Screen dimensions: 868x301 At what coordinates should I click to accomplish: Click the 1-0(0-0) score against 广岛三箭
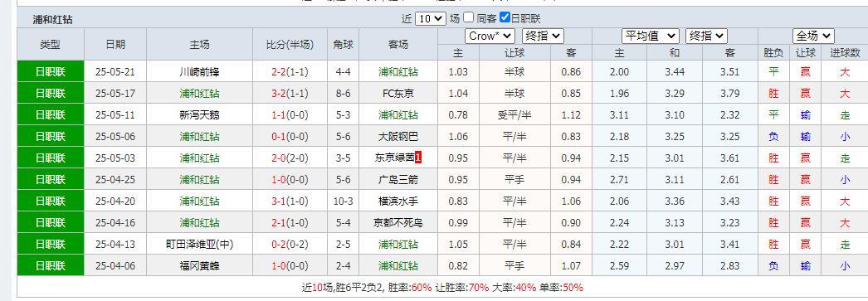click(290, 180)
